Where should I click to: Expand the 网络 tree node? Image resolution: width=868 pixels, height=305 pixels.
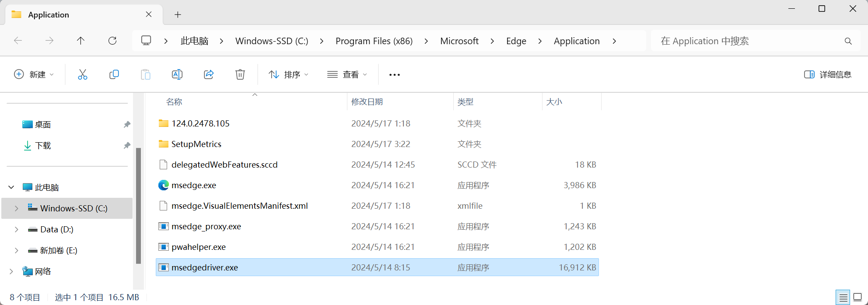(x=11, y=271)
